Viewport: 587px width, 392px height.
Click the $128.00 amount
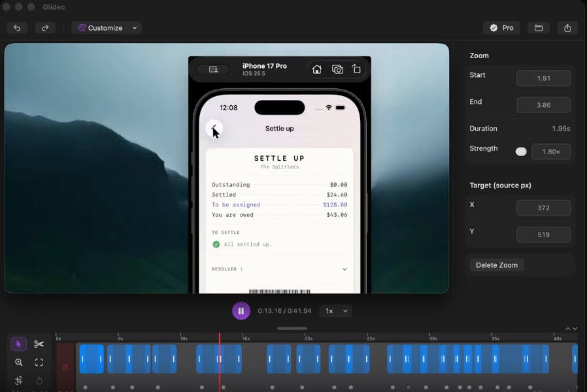click(x=335, y=204)
